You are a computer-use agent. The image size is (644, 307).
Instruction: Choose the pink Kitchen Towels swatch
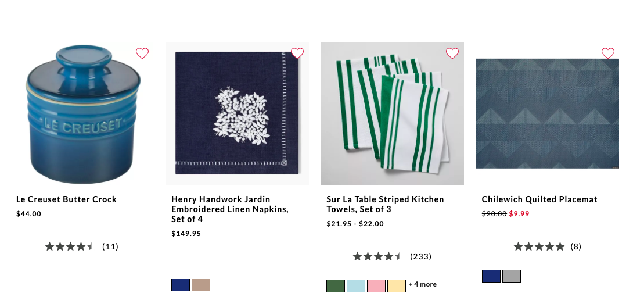[x=376, y=286]
